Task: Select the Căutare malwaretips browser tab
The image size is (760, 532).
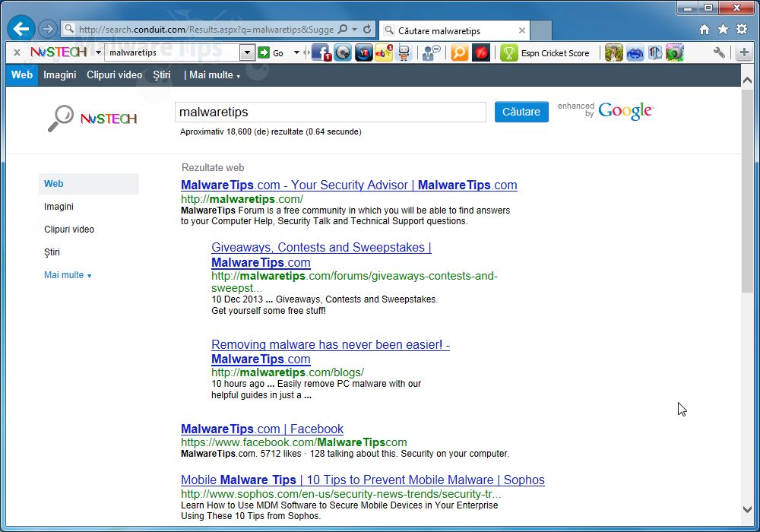Action: coord(454,30)
